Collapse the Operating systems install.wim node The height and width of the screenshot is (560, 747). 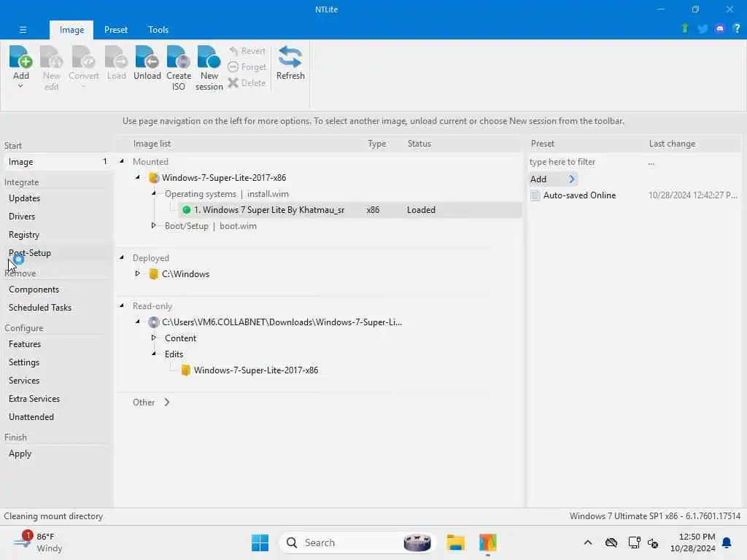click(x=154, y=193)
